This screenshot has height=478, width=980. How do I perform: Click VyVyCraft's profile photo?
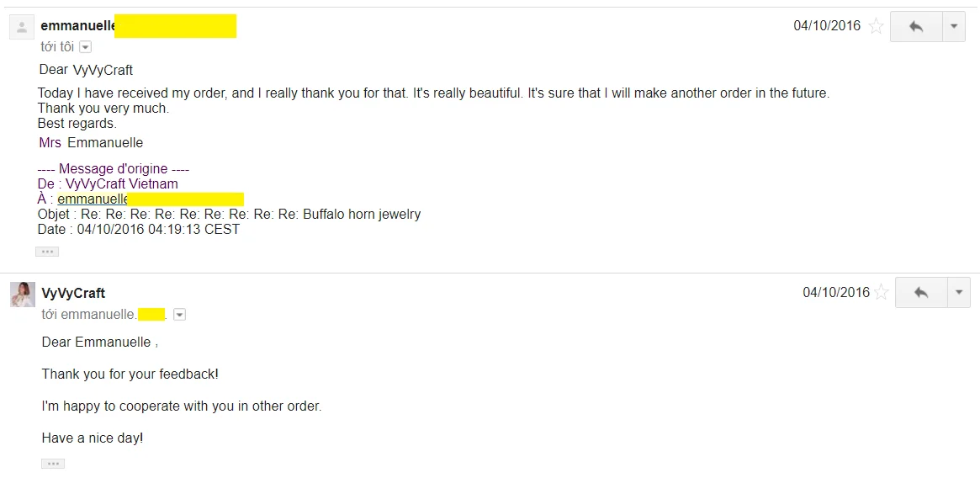click(x=23, y=294)
